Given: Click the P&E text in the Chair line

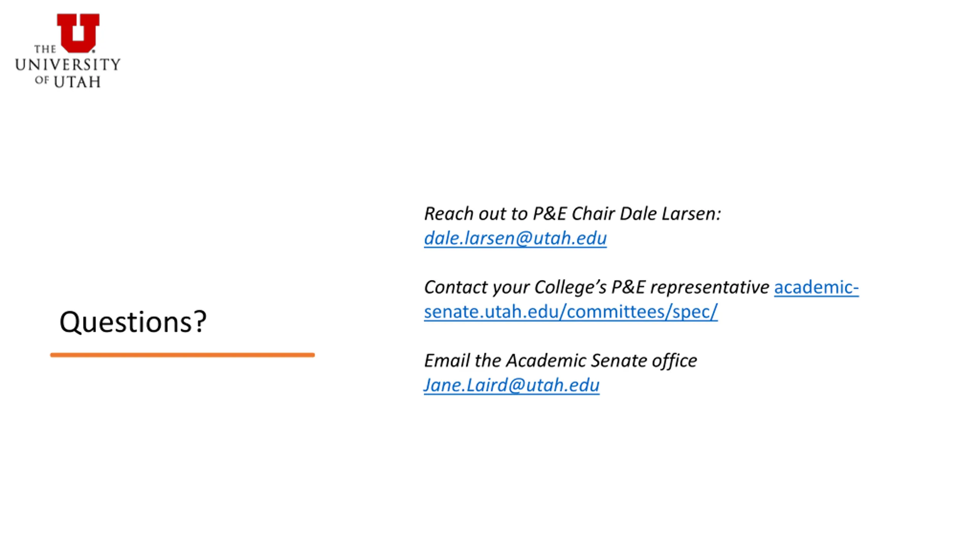Looking at the screenshot, I should [x=549, y=214].
